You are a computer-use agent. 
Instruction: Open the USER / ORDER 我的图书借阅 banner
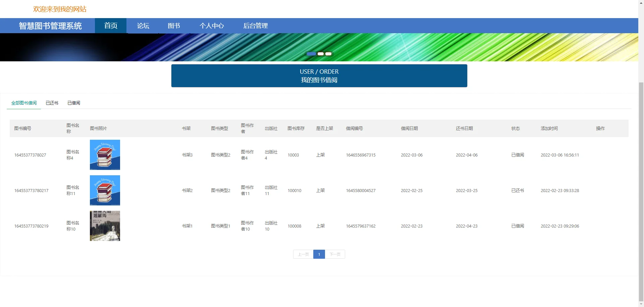coord(319,75)
